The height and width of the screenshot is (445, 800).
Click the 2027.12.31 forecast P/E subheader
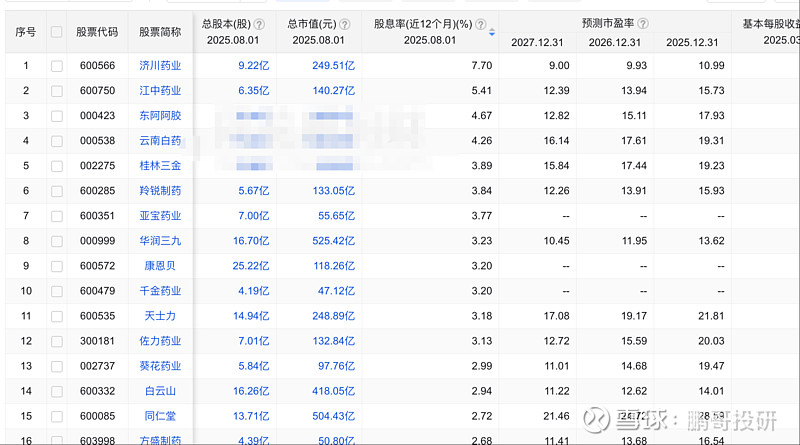[537, 42]
